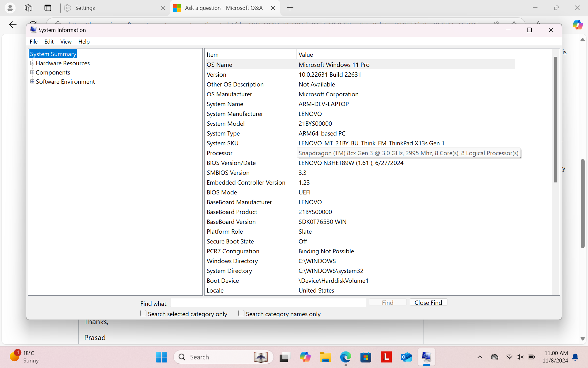Expand the Components tree node
Image resolution: width=588 pixels, height=368 pixels.
coord(32,72)
